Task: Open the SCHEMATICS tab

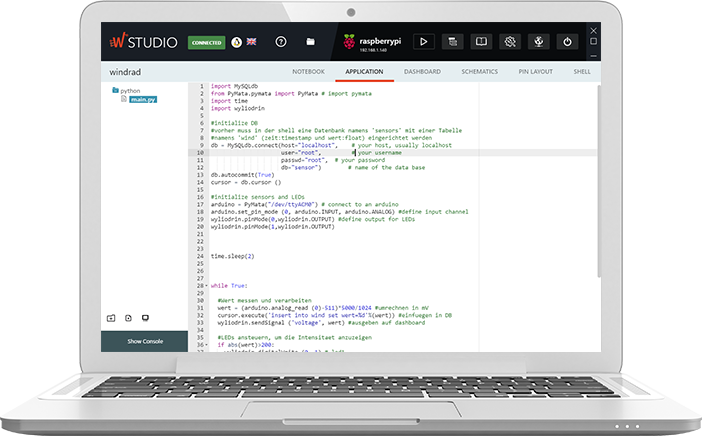Action: (480, 72)
